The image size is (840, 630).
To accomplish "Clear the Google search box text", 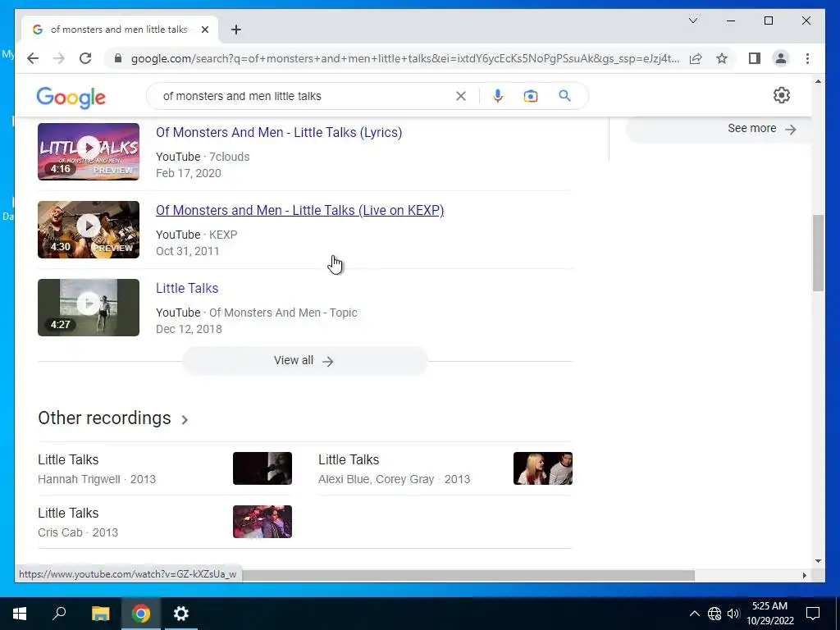I will [x=461, y=96].
